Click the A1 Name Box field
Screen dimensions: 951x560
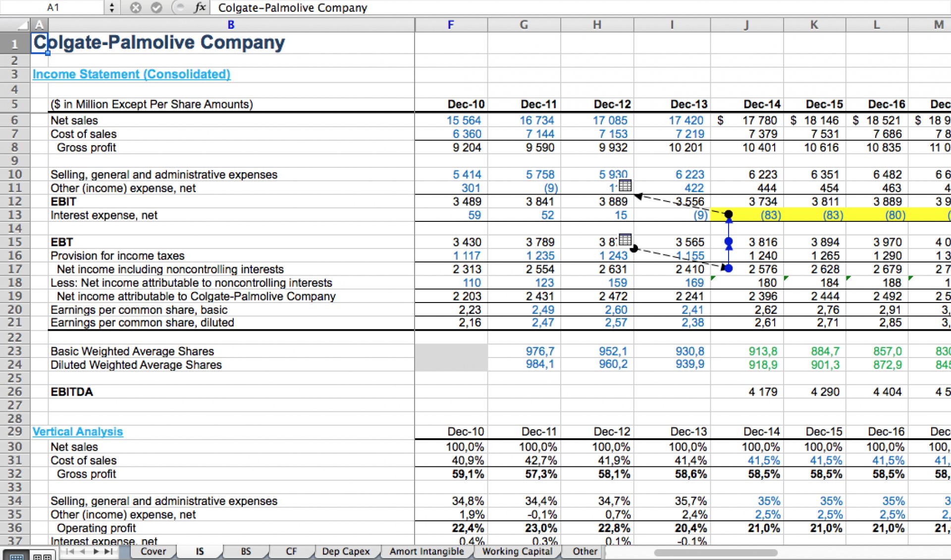coord(53,7)
